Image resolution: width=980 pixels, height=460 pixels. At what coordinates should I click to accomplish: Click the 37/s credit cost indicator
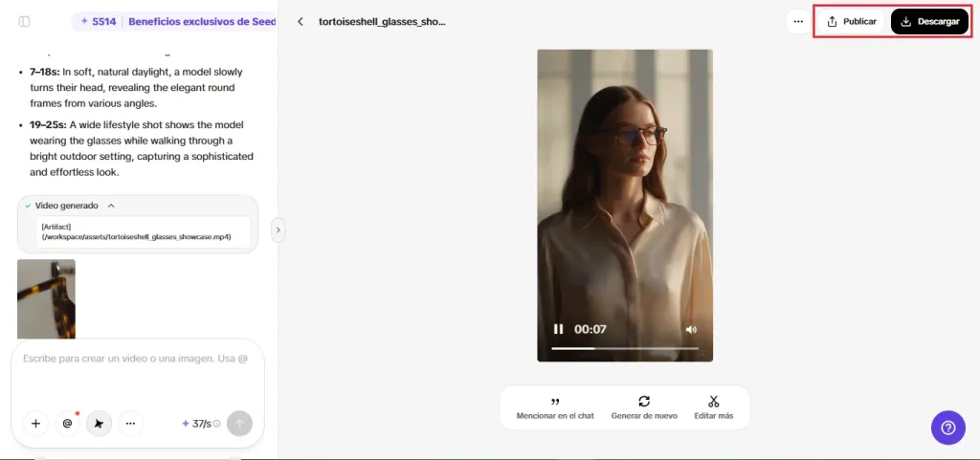coord(197,424)
